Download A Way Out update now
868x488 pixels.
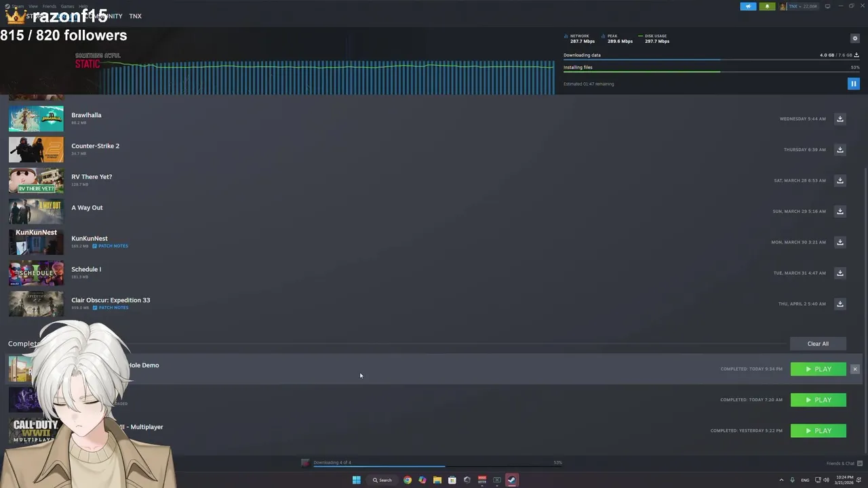tap(840, 211)
